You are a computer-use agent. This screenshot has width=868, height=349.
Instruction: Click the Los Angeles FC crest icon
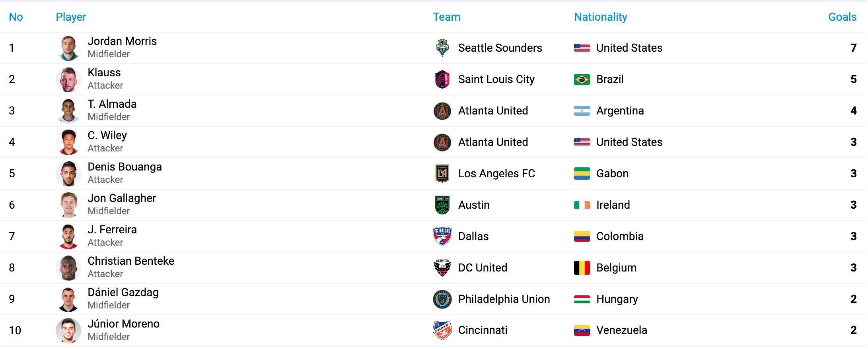(x=442, y=173)
